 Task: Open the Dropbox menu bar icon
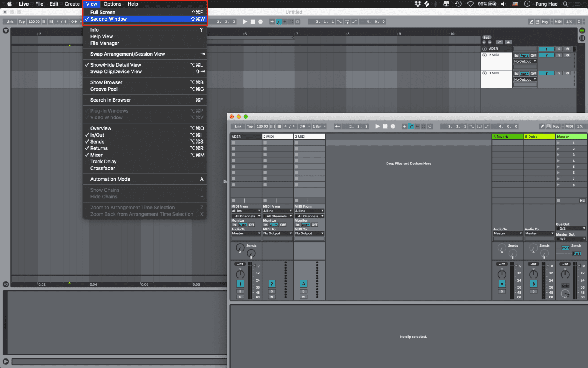pyautogui.click(x=418, y=4)
